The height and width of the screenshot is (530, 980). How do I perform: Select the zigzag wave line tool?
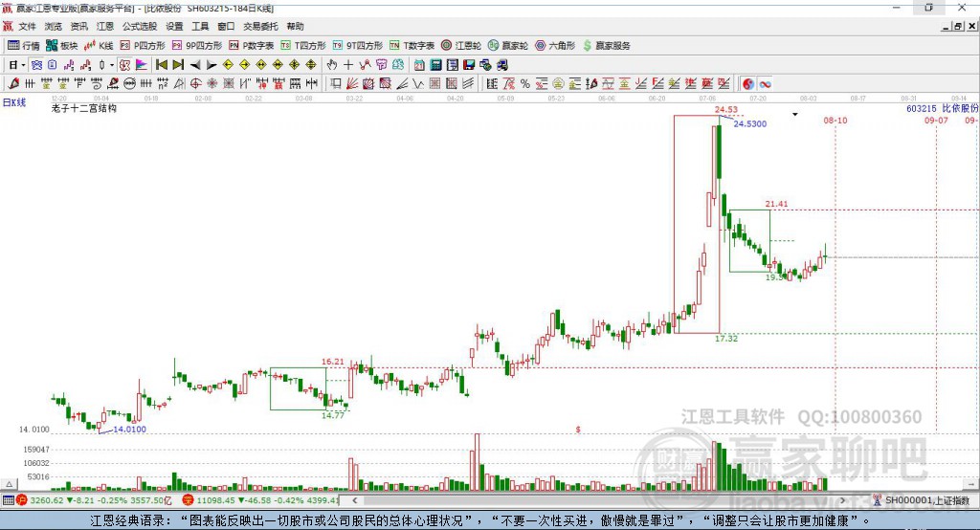[418, 84]
